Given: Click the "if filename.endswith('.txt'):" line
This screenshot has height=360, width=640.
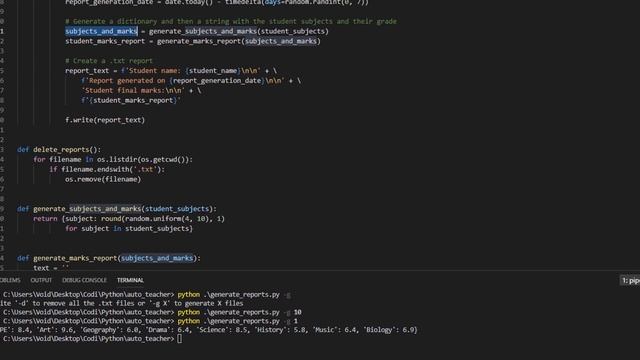Looking at the screenshot, I should tap(107, 169).
